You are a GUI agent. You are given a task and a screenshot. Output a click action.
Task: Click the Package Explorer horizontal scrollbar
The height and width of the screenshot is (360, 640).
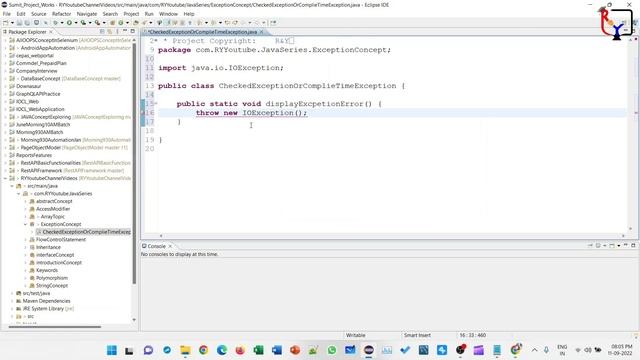(55, 327)
